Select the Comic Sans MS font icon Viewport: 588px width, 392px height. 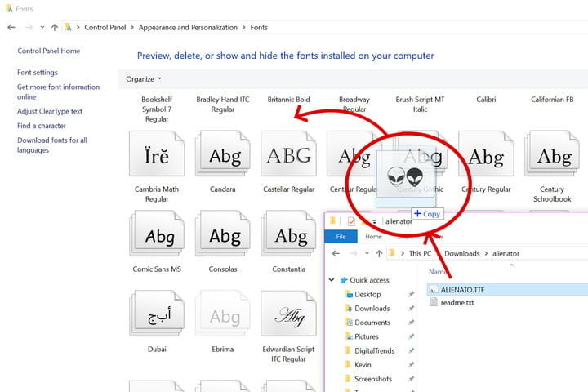pyautogui.click(x=157, y=233)
